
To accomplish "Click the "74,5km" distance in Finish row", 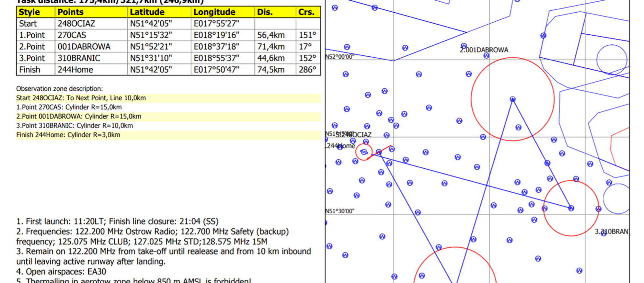I will coord(271,70).
